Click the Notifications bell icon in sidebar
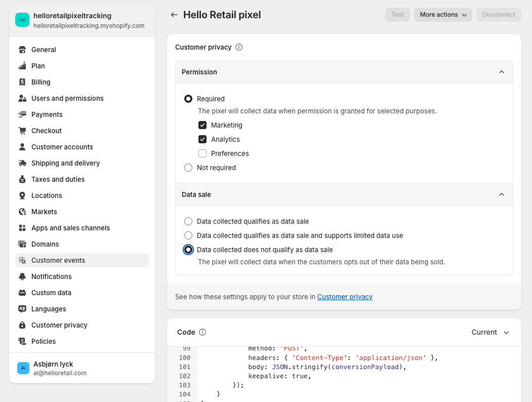This screenshot has width=532, height=402. pyautogui.click(x=22, y=276)
